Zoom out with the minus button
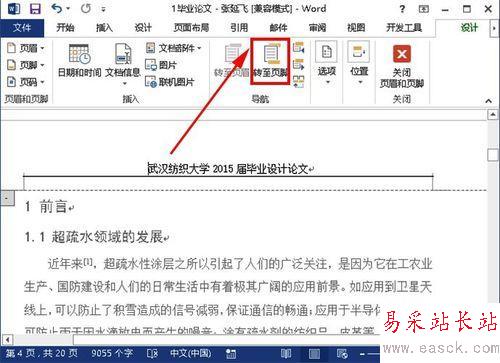This screenshot has width=500, height=363. click(x=362, y=354)
